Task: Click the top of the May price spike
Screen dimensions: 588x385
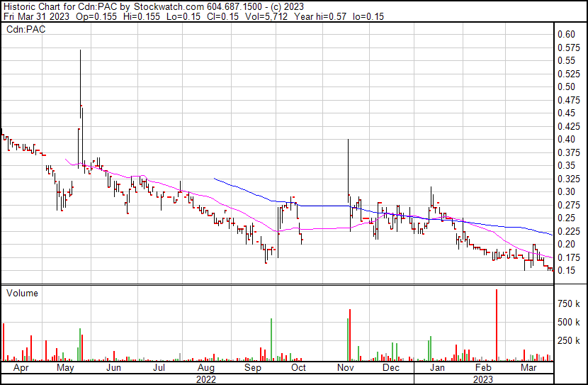Action: [80, 51]
